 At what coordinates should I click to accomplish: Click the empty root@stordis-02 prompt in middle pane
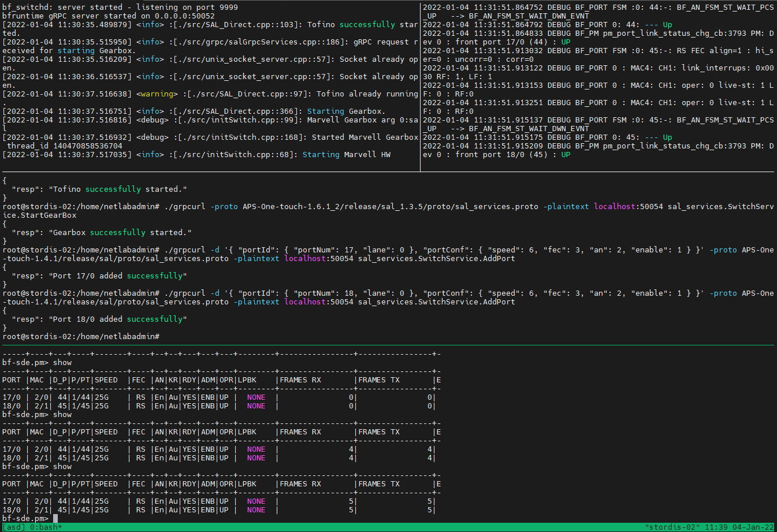pos(81,337)
